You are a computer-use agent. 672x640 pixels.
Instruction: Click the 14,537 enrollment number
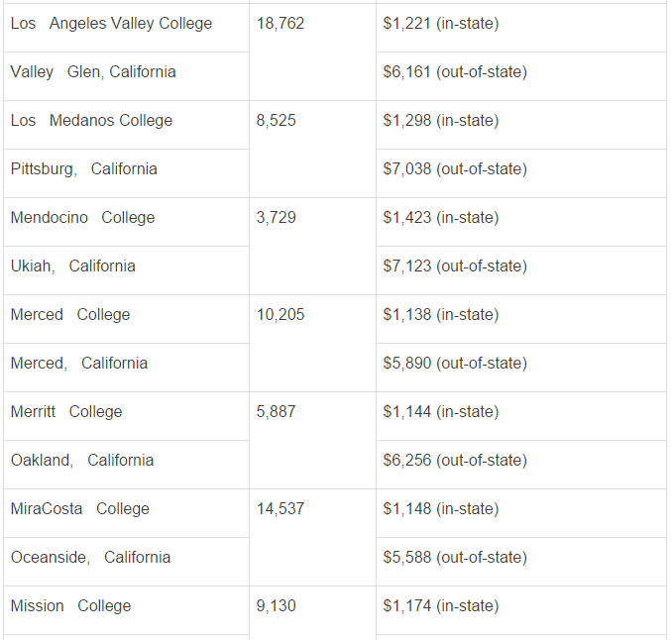pos(280,509)
